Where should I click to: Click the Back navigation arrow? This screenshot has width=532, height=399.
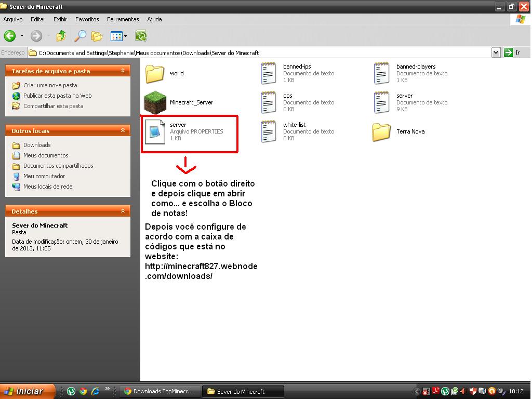tap(10, 36)
